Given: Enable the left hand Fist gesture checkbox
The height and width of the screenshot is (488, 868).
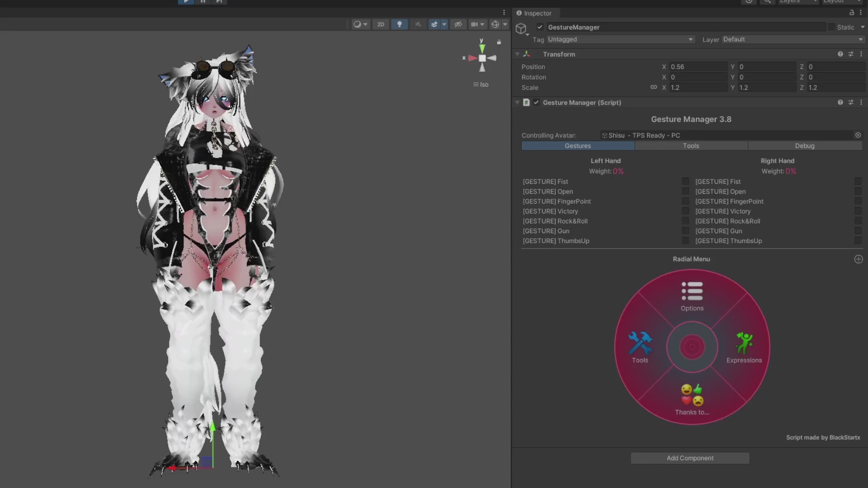Looking at the screenshot, I should tap(685, 182).
